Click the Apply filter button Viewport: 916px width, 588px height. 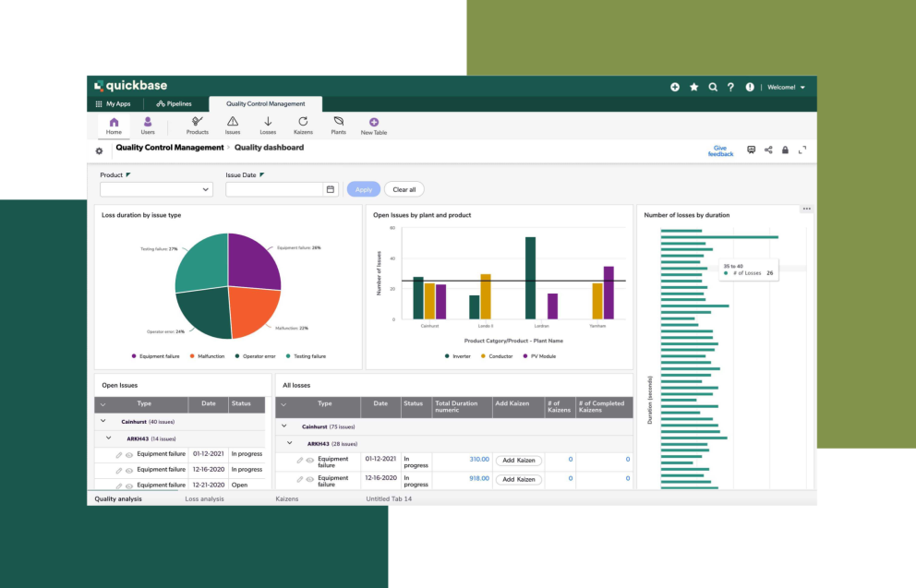[x=363, y=189]
